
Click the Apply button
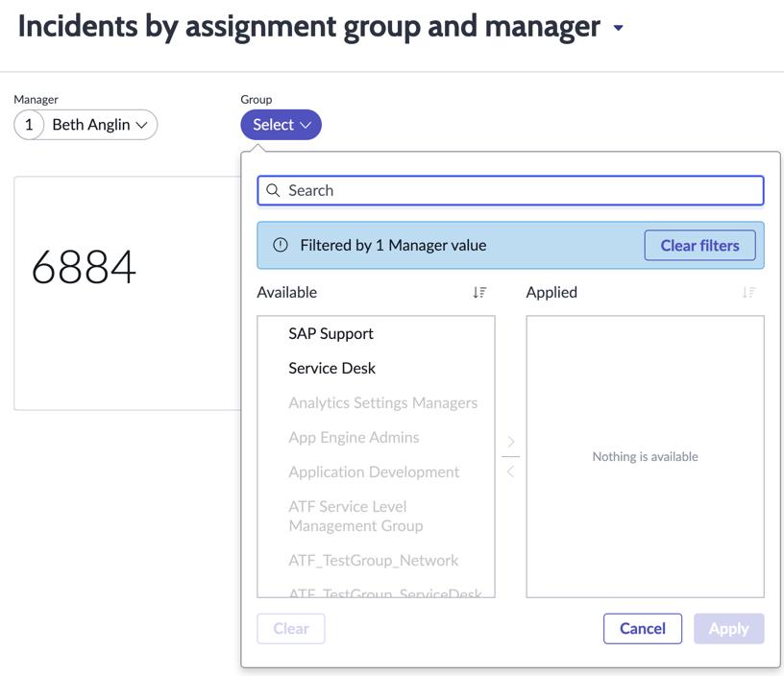[x=728, y=629]
